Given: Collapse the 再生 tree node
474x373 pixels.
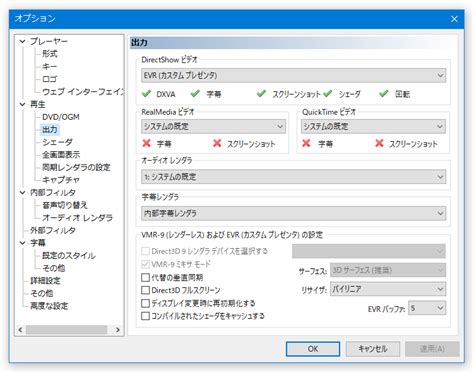Looking at the screenshot, I should click(22, 104).
